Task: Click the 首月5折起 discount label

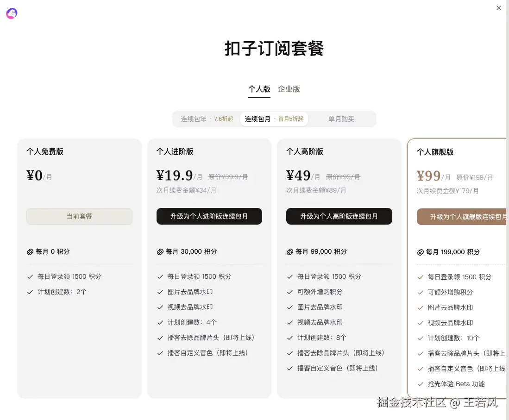Action: coord(291,119)
